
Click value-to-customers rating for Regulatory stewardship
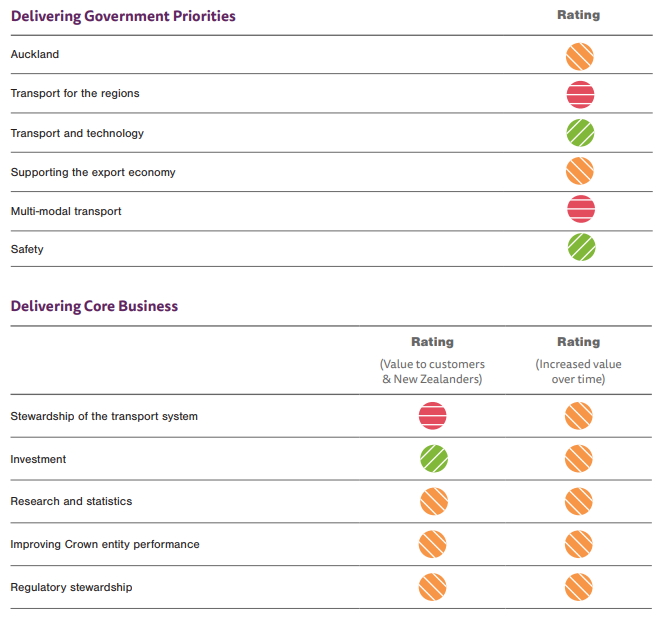[x=433, y=587]
